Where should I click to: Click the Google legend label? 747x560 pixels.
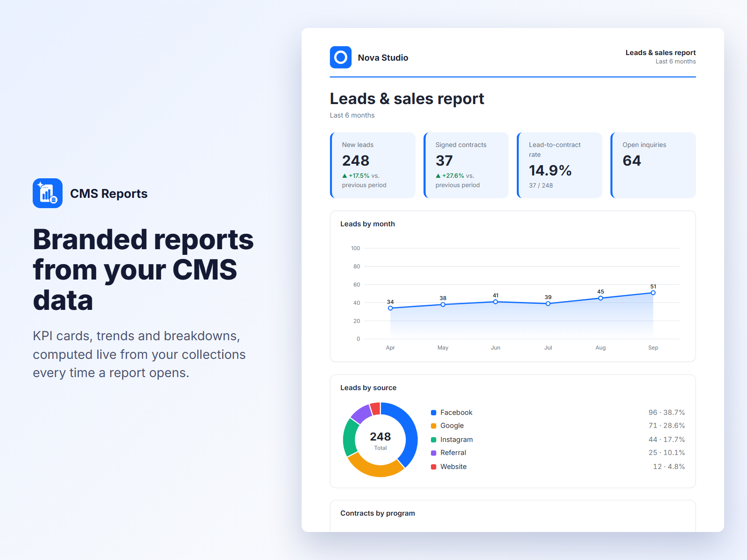(452, 426)
